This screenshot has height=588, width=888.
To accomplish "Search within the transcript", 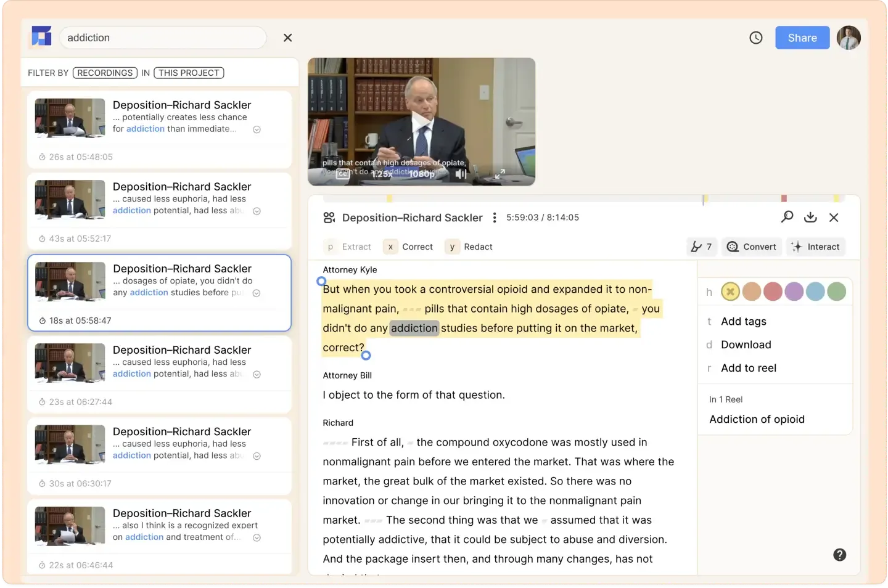I will pos(787,217).
